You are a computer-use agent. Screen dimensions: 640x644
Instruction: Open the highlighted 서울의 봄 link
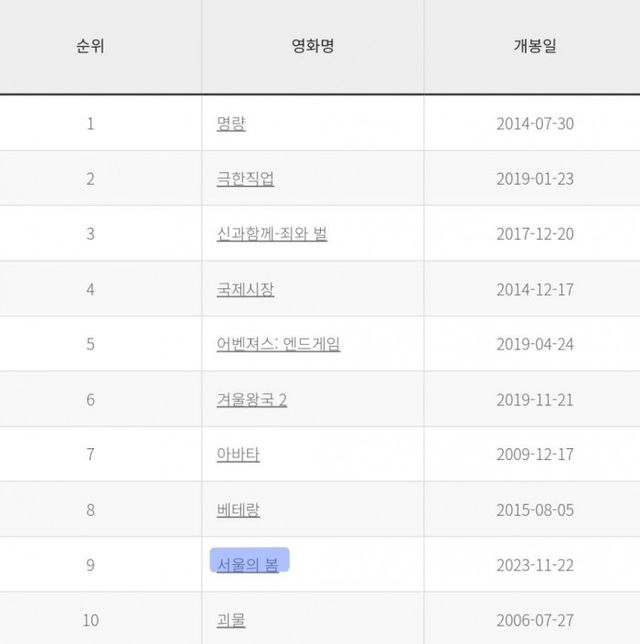click(x=248, y=565)
